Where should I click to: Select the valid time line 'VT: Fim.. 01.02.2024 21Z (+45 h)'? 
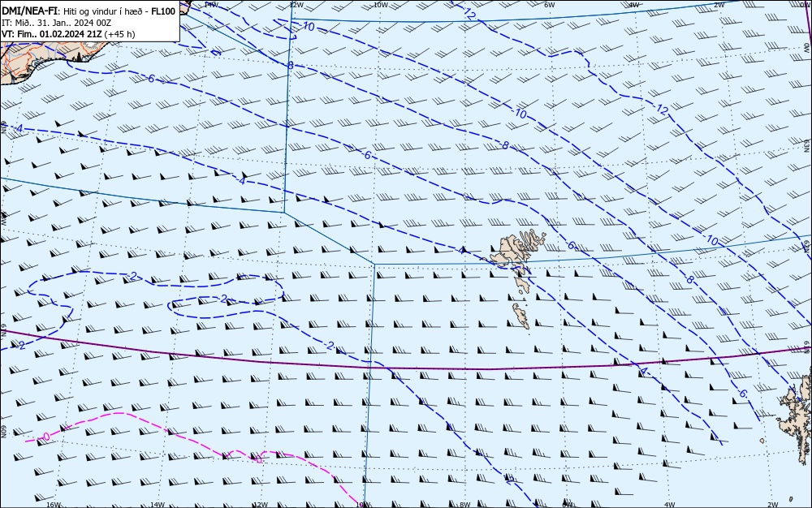68,34
